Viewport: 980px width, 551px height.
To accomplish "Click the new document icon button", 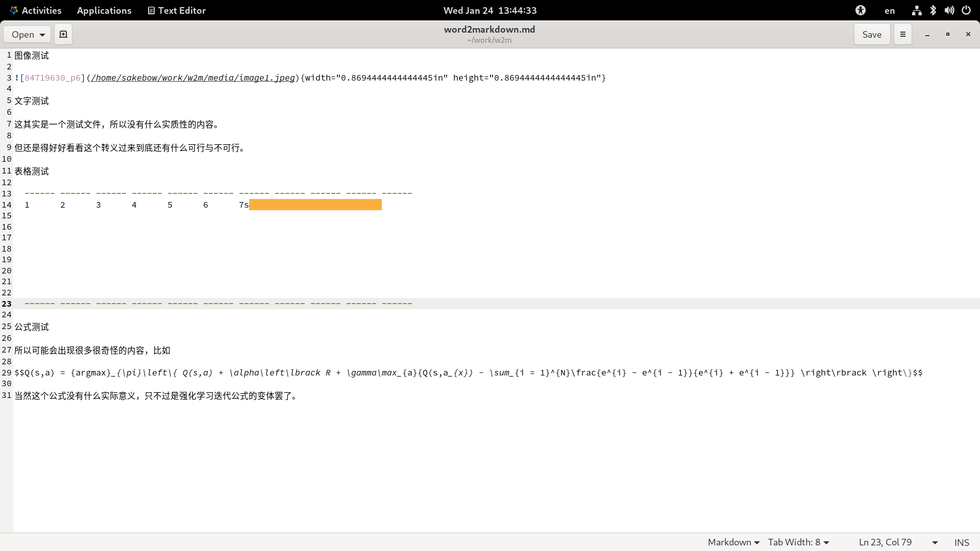I will pyautogui.click(x=63, y=34).
